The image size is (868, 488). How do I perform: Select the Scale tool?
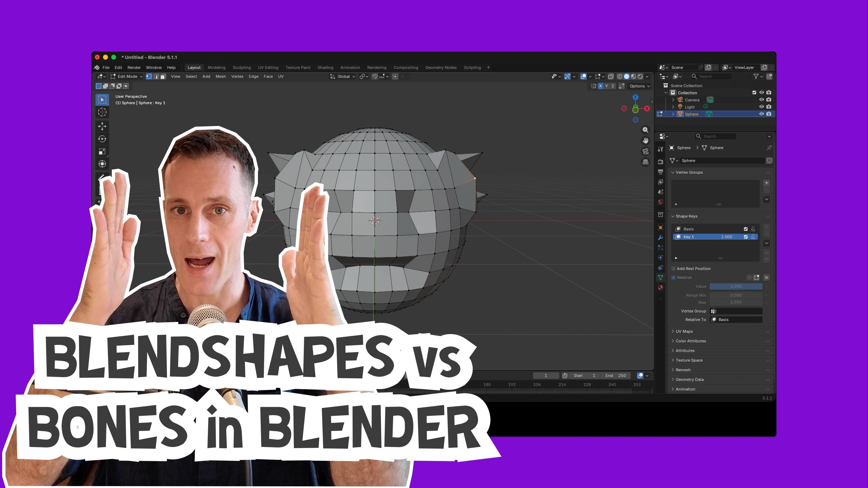(x=102, y=151)
